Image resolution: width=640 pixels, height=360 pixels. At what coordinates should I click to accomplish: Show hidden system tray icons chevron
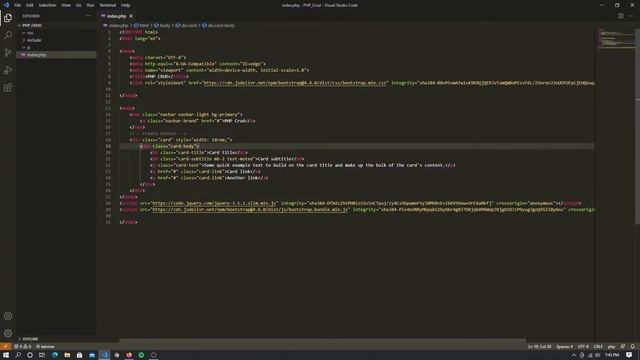pyautogui.click(x=573, y=355)
